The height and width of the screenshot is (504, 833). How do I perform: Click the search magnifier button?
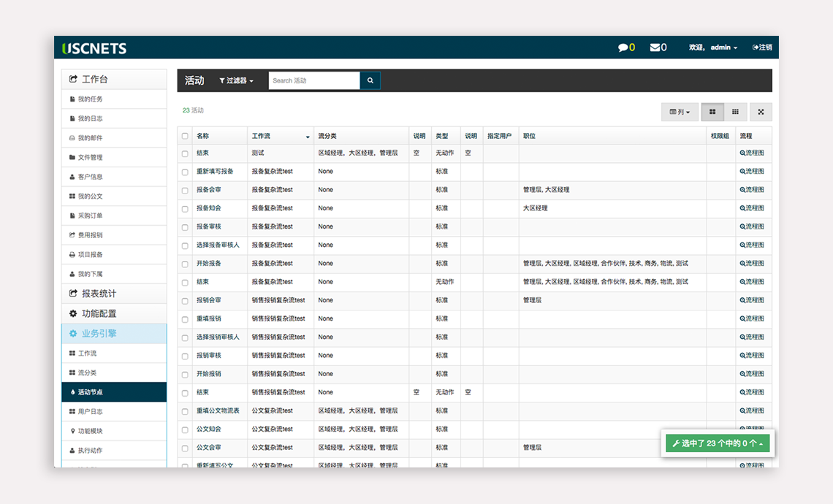click(x=370, y=80)
